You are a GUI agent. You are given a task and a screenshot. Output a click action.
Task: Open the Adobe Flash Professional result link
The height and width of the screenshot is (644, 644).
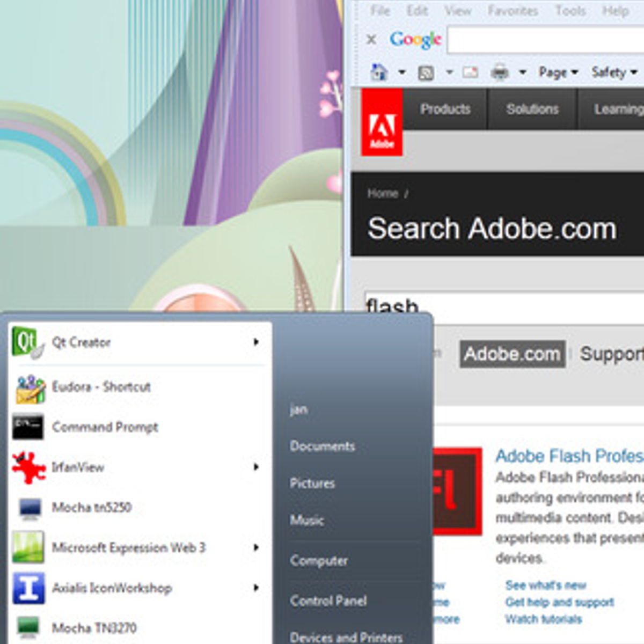pos(569,456)
